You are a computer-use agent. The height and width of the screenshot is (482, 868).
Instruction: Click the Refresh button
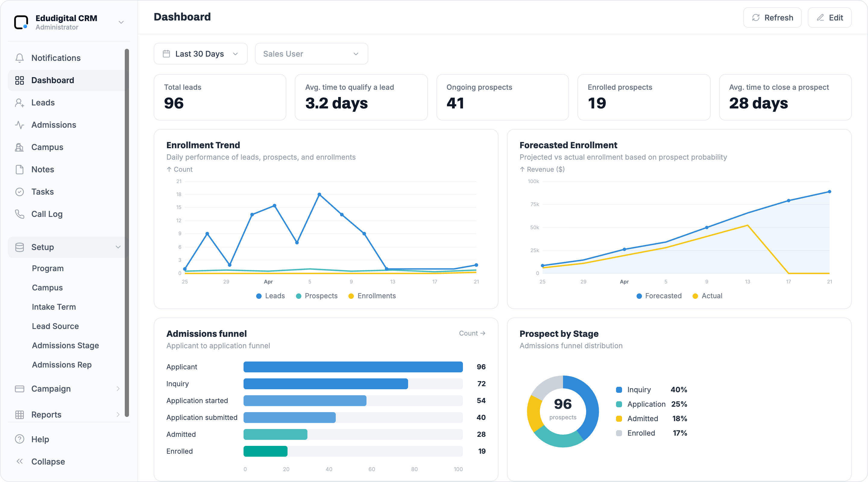point(772,17)
